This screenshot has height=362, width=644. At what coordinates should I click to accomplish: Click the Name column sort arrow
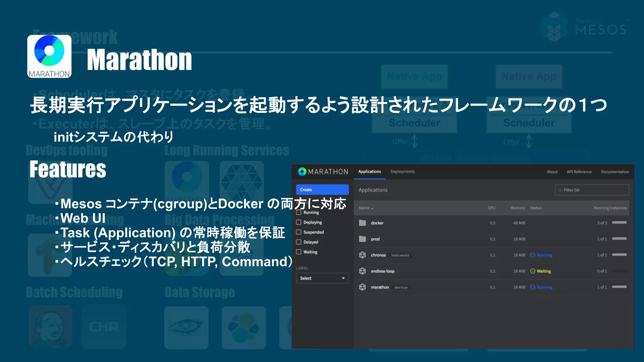point(372,208)
